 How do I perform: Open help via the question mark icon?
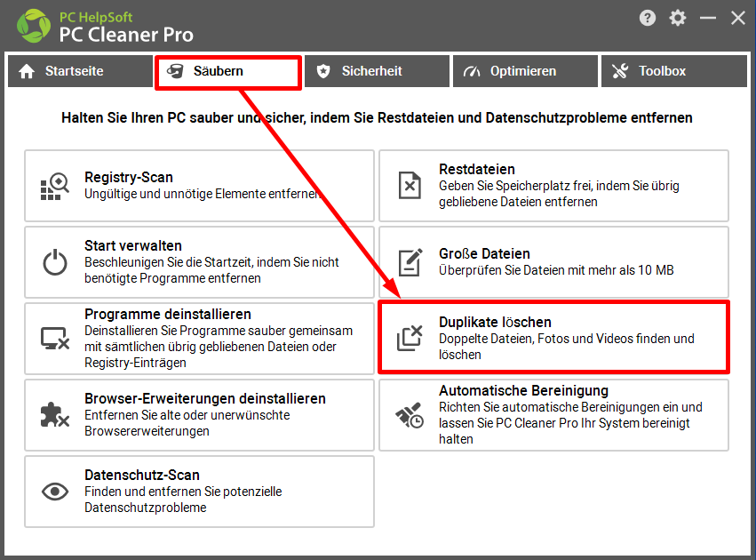(x=648, y=19)
